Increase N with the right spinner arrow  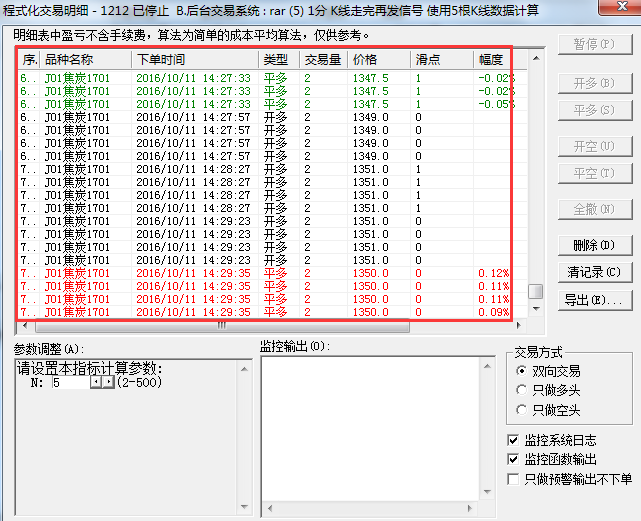point(108,382)
